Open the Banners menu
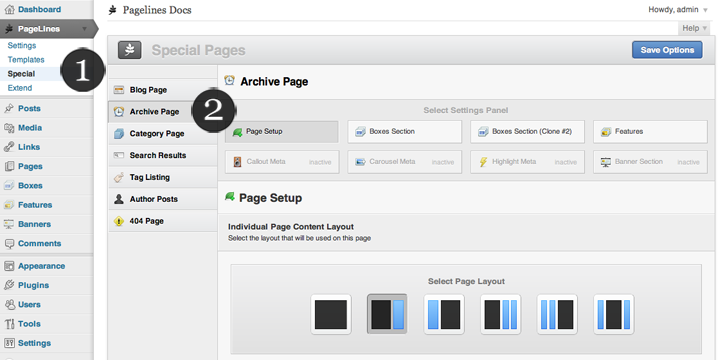This screenshot has width=725, height=360. coord(34,224)
